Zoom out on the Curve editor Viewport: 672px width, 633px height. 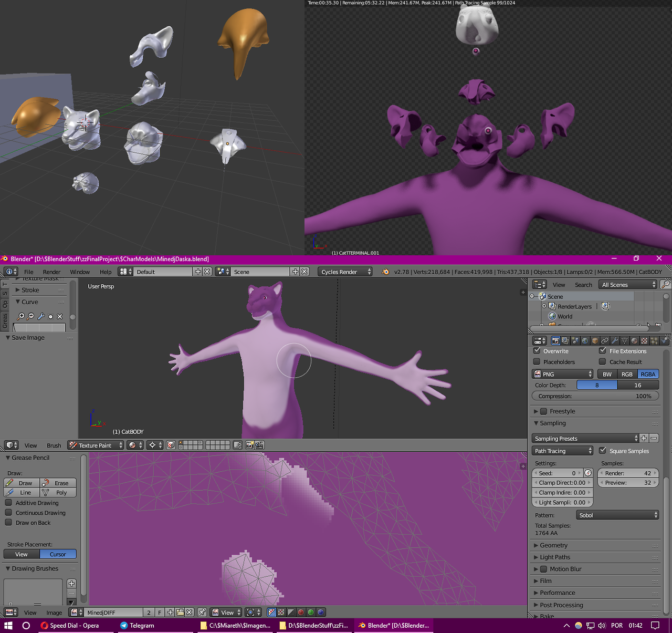[31, 316]
